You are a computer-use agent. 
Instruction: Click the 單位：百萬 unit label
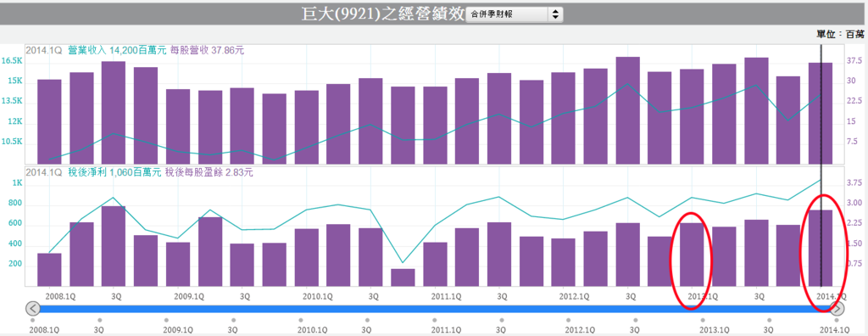840,35
